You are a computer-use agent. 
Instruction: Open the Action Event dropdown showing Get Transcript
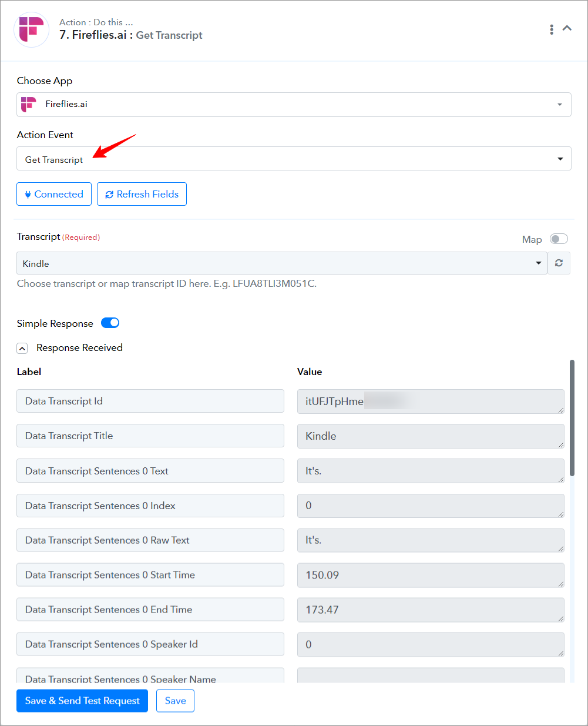click(x=294, y=159)
